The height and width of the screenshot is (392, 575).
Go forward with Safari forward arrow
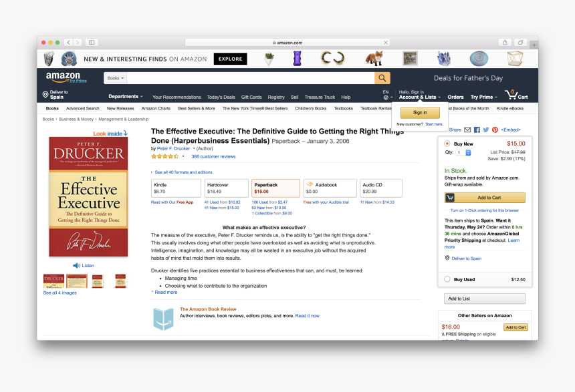(78, 43)
